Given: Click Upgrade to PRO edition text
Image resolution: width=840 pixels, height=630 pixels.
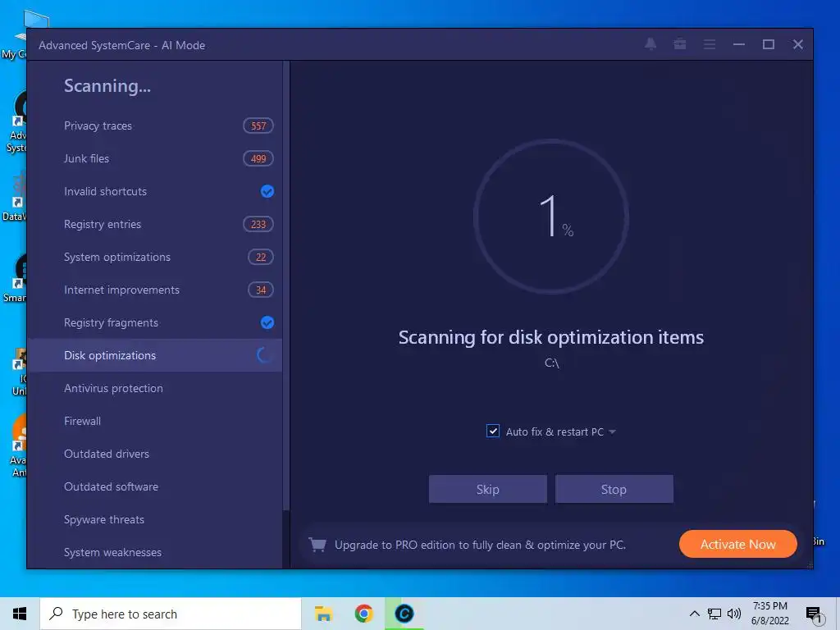Looking at the screenshot, I should 480,545.
